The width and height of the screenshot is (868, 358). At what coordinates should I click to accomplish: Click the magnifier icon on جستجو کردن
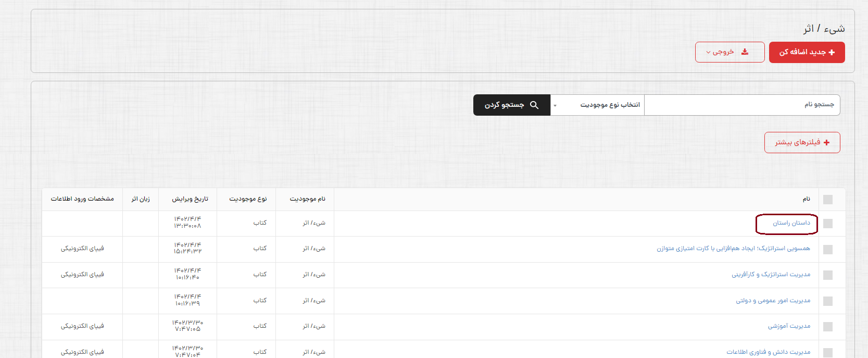point(534,105)
